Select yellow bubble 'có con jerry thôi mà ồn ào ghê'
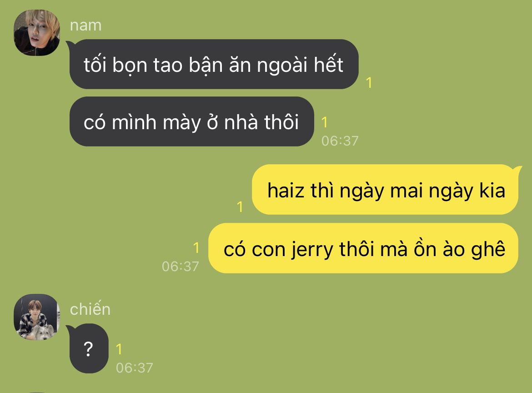Viewport: 532px width, 393px height. (363, 248)
